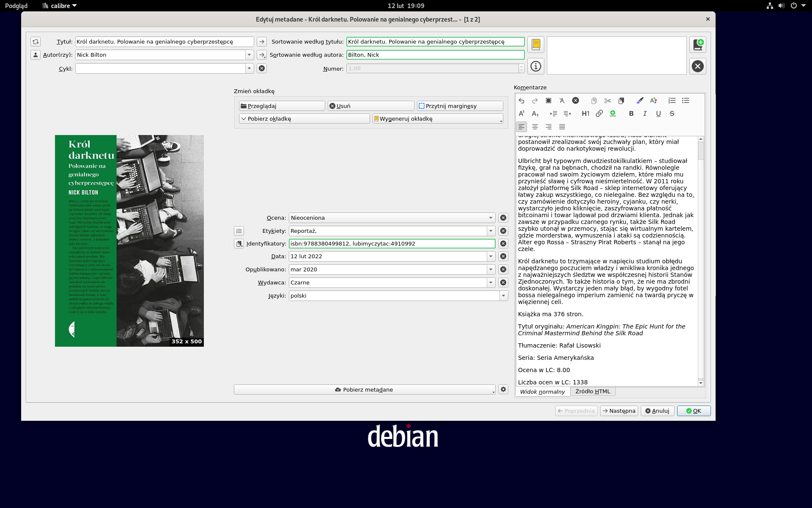This screenshot has height=508, width=812.
Task: Switch to the Źródło HTML tab
Action: (593, 392)
